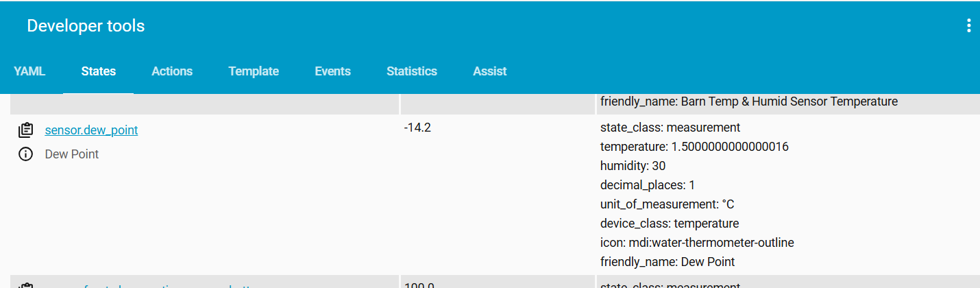
Task: Click the Barn Temp & Humid Sensor friendly_name line
Action: pos(748,101)
